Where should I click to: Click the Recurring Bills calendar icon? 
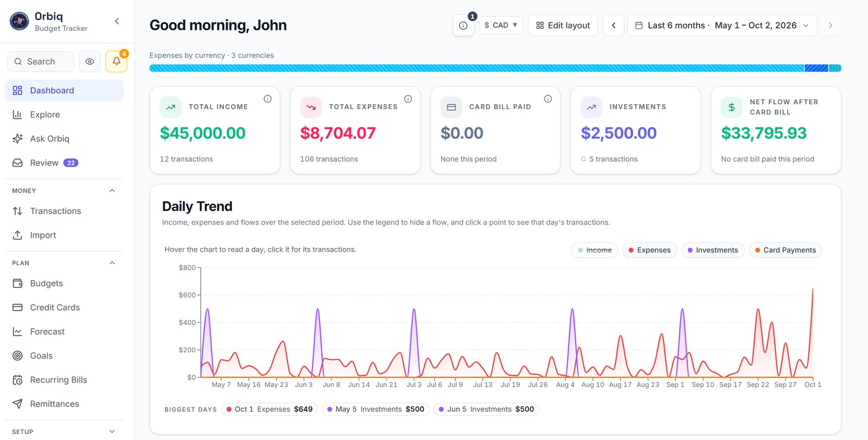(x=17, y=380)
